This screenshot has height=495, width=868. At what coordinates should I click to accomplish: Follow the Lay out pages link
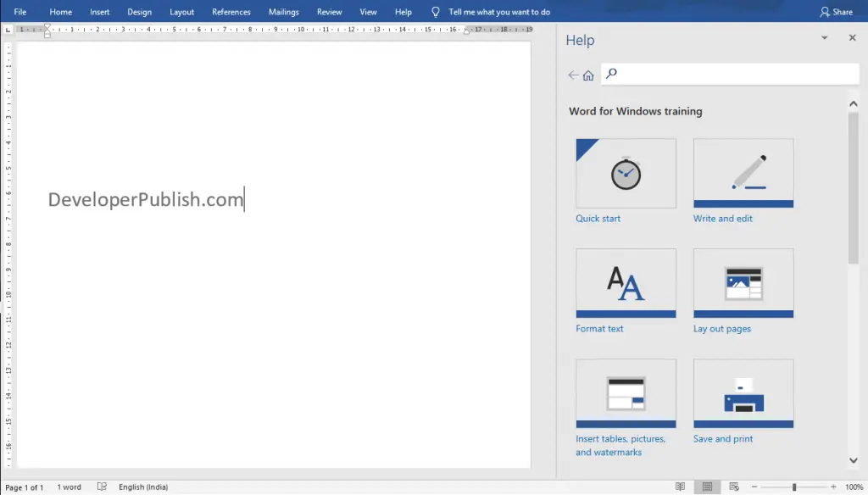pyautogui.click(x=722, y=328)
